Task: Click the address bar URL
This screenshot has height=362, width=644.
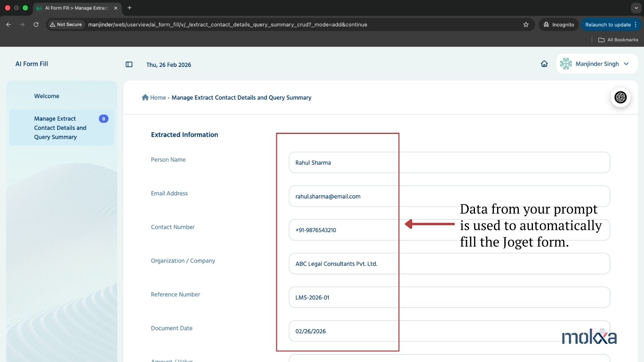Action: (227, 25)
